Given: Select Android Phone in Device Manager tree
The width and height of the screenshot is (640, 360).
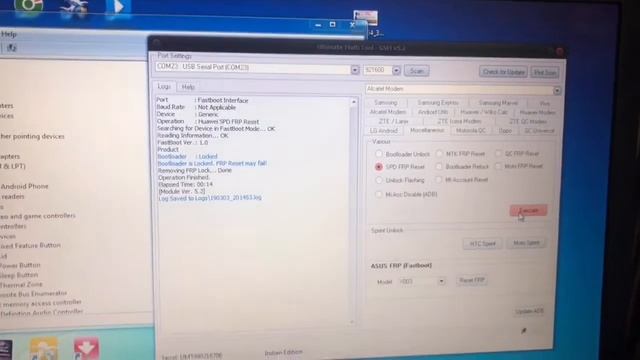Looking at the screenshot, I should pyautogui.click(x=24, y=187).
